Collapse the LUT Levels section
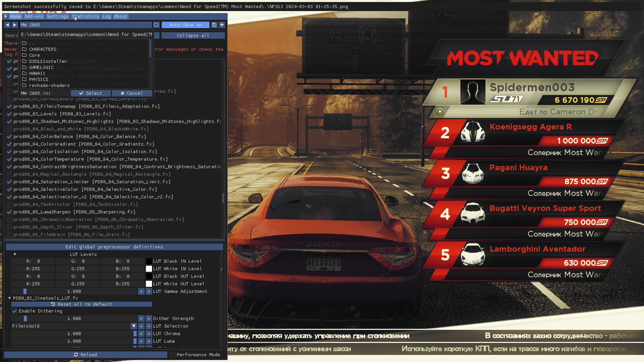Viewport: 644px width, 362px height. 15,254
